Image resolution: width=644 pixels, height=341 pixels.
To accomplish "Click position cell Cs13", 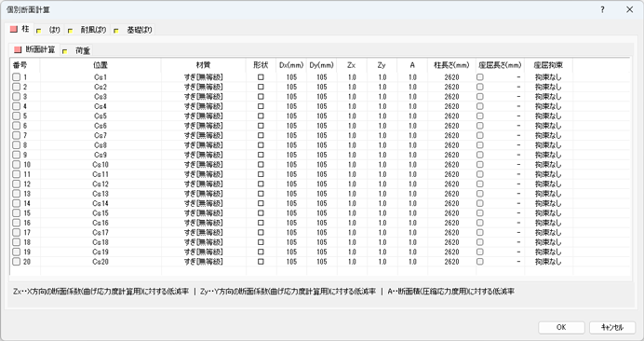I will click(x=101, y=194).
